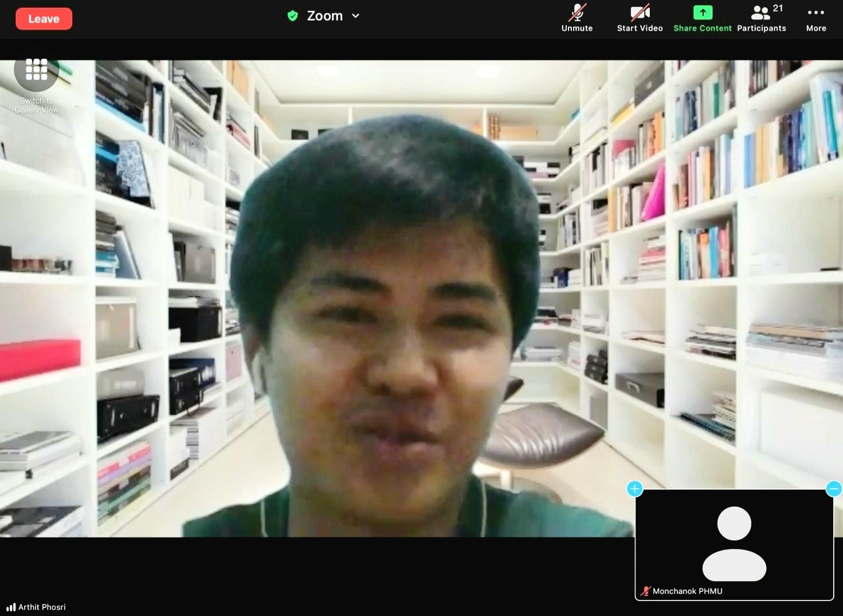This screenshot has width=843, height=616.
Task: Click the signal strength bars icon
Action: (11, 607)
